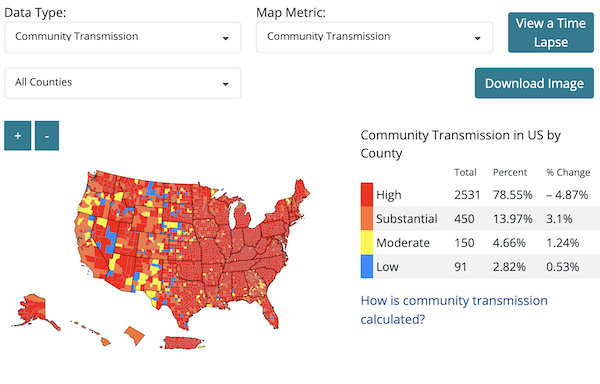Click Maine on the US map

(301, 192)
